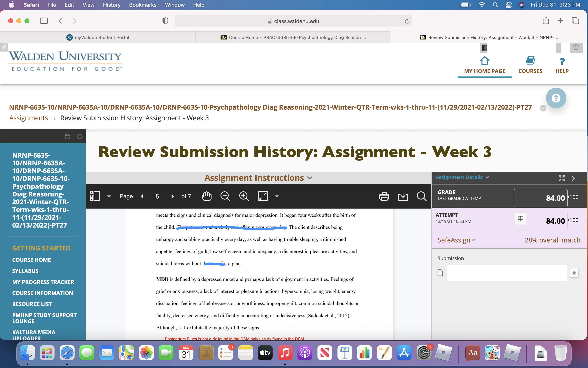Viewport: 588px width, 368px height.
Task: Open Syllabus in the sidebar
Action: [x=25, y=271]
